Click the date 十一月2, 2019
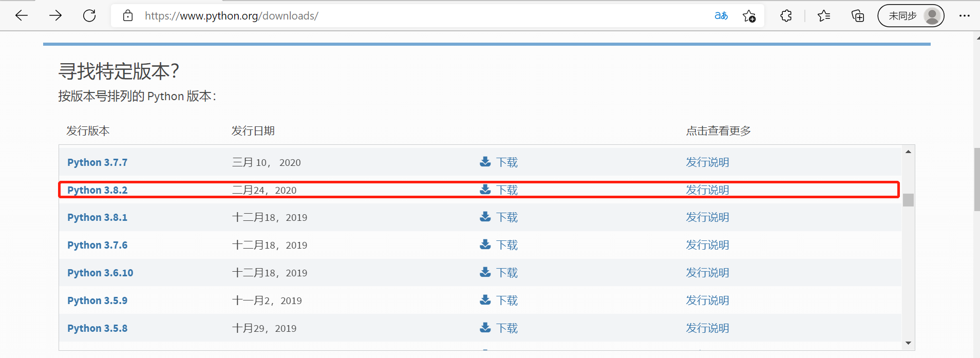 click(x=267, y=300)
